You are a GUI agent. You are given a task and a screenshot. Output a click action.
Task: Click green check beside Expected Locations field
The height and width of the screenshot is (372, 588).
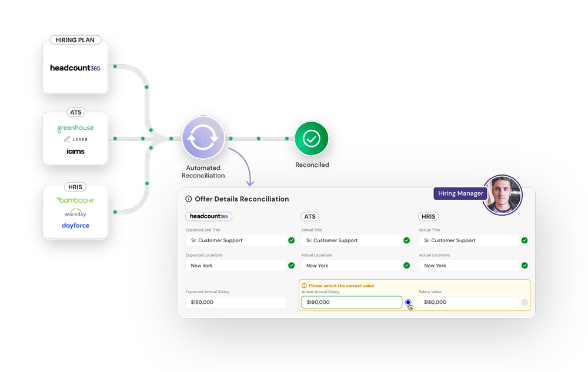(292, 266)
